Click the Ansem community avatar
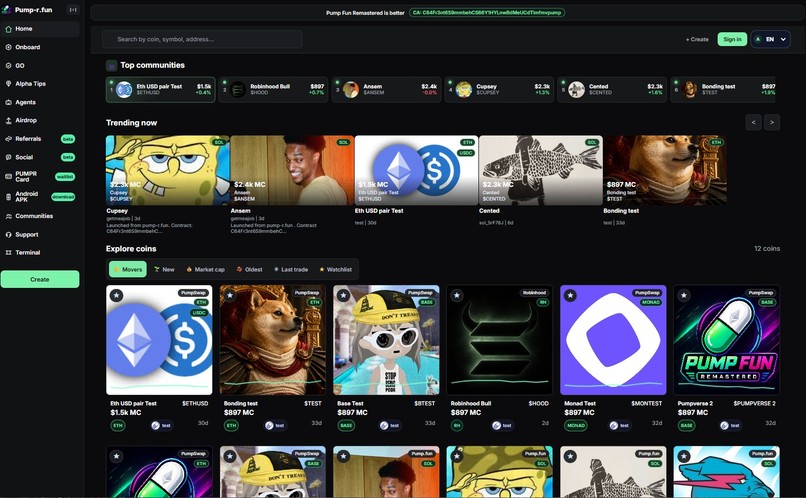Viewport: 806px width, 498px height. tap(351, 89)
